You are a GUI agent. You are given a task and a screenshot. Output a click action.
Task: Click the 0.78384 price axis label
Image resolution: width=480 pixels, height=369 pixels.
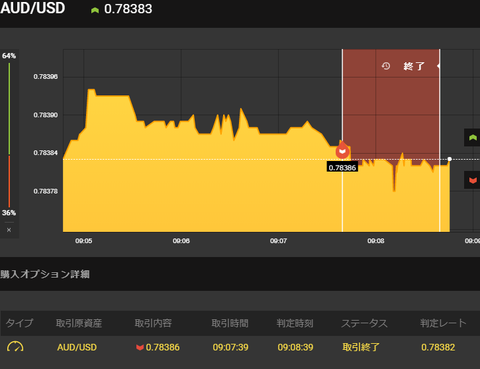pyautogui.click(x=46, y=153)
